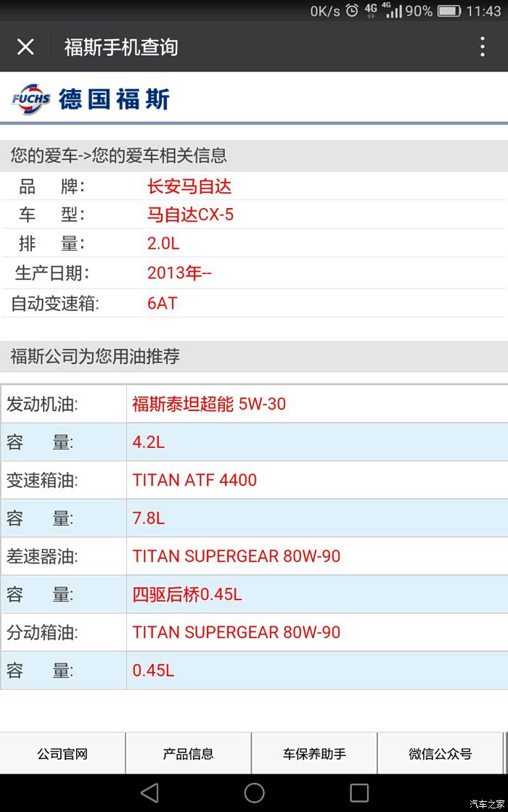This screenshot has height=812, width=508.
Task: Tap the Android back navigation button
Action: click(x=149, y=792)
